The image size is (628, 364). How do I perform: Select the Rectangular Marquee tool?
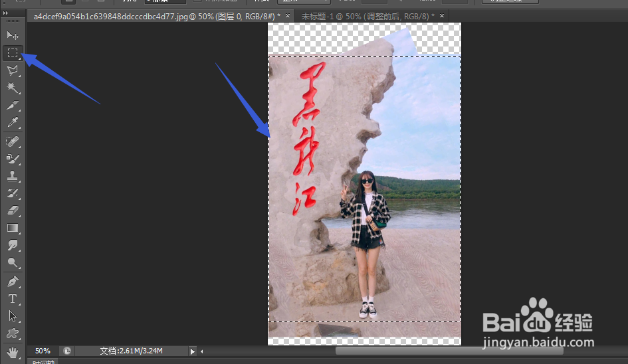(x=13, y=53)
